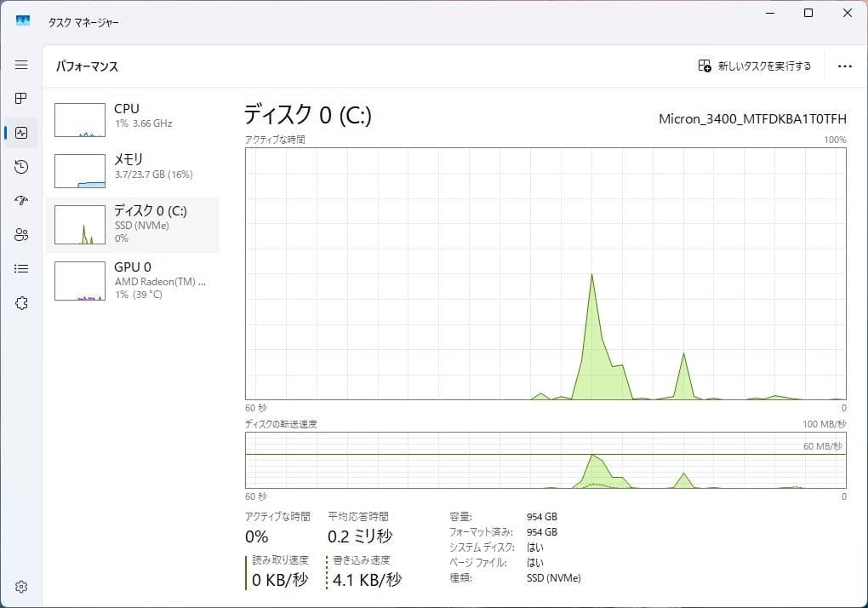Viewport: 868px width, 608px height.
Task: Click the アクティブな時間 0% value
Action: (257, 536)
